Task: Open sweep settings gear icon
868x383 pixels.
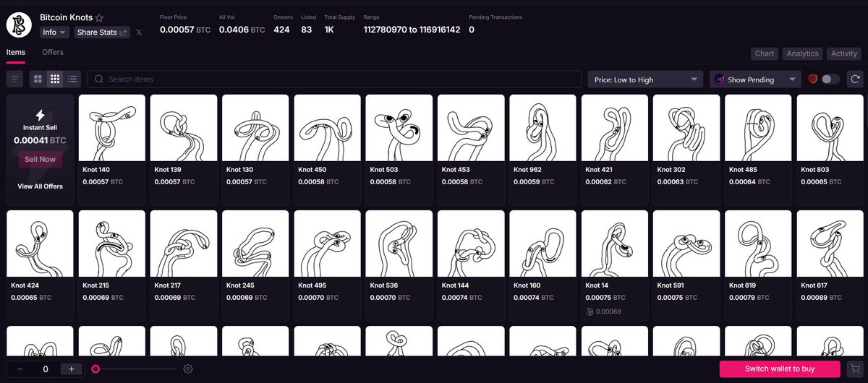Action: pos(188,369)
